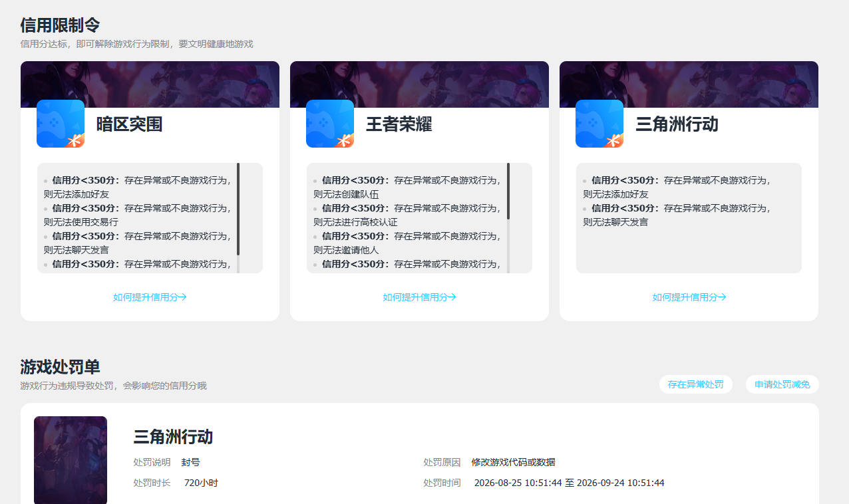This screenshot has height=504, width=849.
Task: Click the 三角洲行动 title in credit card
Action: [x=677, y=124]
